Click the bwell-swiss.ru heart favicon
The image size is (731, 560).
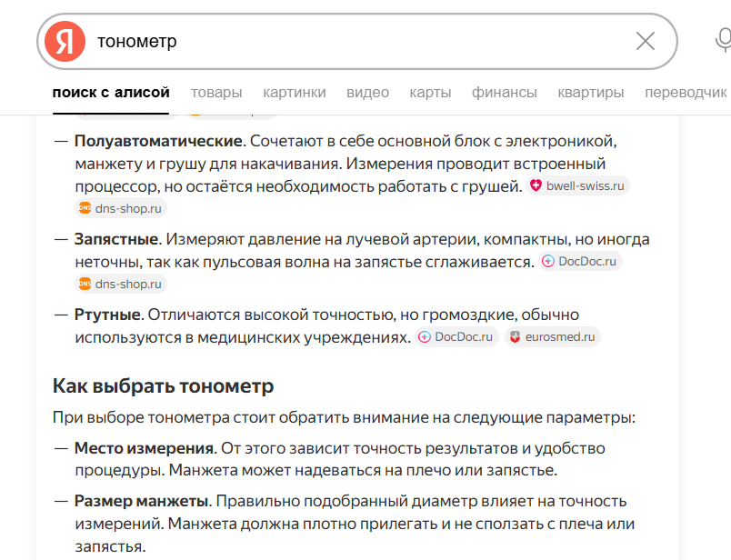click(536, 185)
